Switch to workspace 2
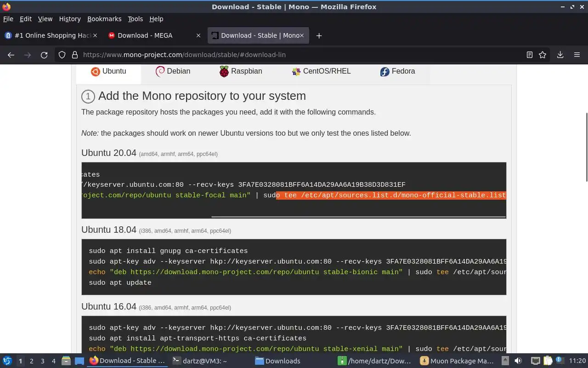Image resolution: width=588 pixels, height=368 pixels. 31,361
